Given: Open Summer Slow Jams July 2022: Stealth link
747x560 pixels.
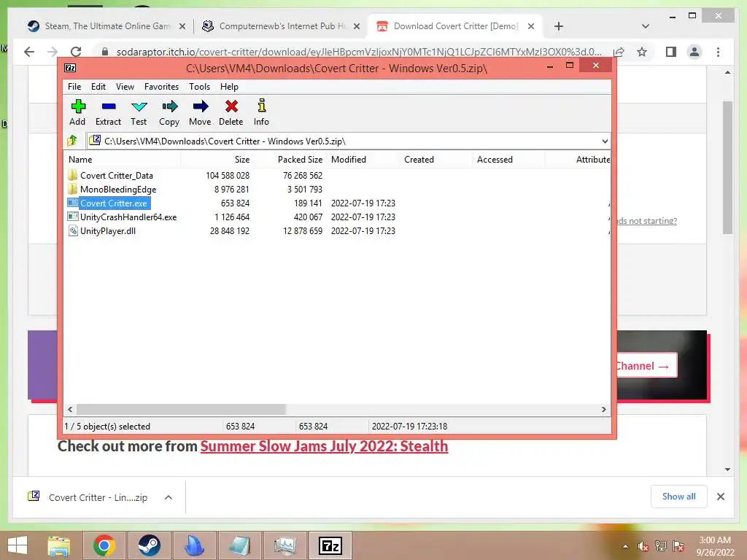Looking at the screenshot, I should click(324, 446).
